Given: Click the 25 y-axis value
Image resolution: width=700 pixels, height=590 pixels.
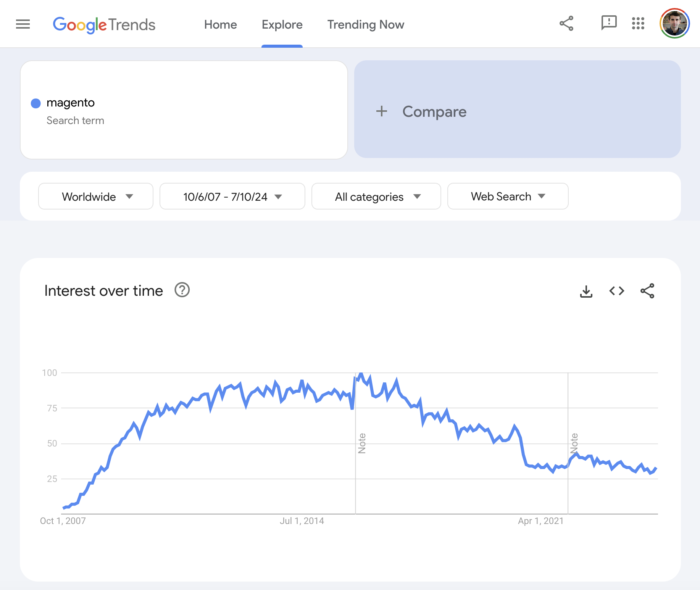Looking at the screenshot, I should click(x=52, y=479).
